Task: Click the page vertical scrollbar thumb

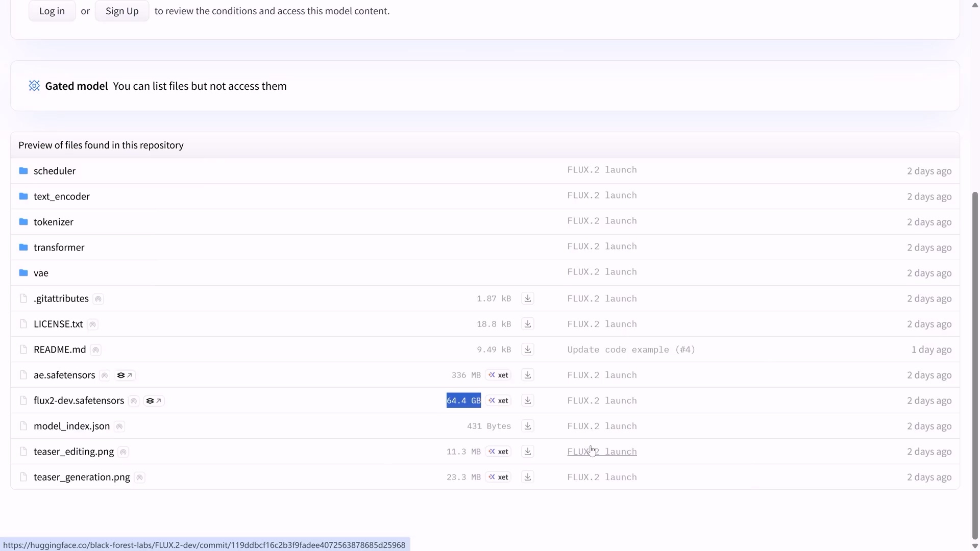Action: (x=975, y=365)
